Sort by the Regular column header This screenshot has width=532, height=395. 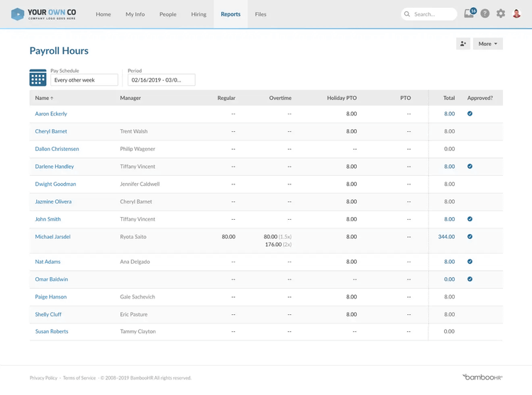click(226, 98)
